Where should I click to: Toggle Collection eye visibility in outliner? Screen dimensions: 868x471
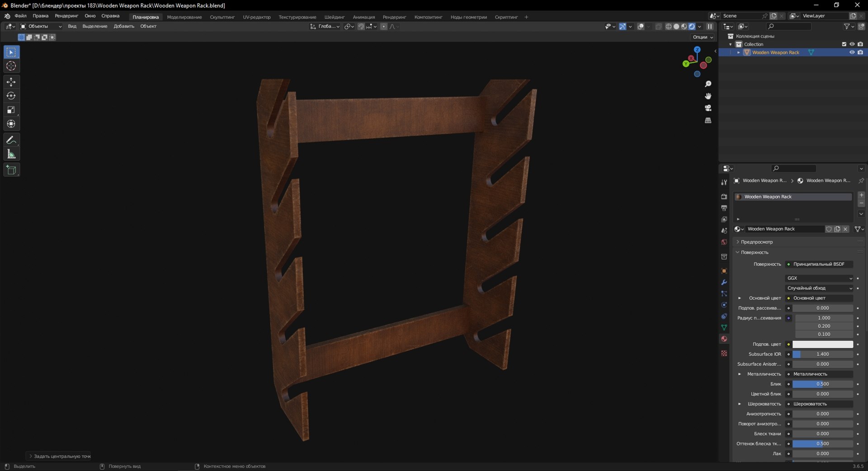[x=852, y=44]
